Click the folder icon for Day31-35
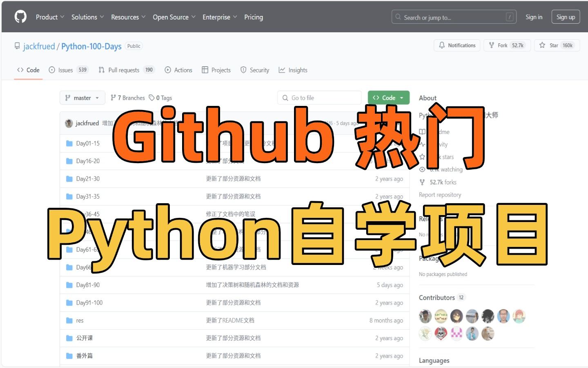The image size is (588, 368). click(69, 197)
